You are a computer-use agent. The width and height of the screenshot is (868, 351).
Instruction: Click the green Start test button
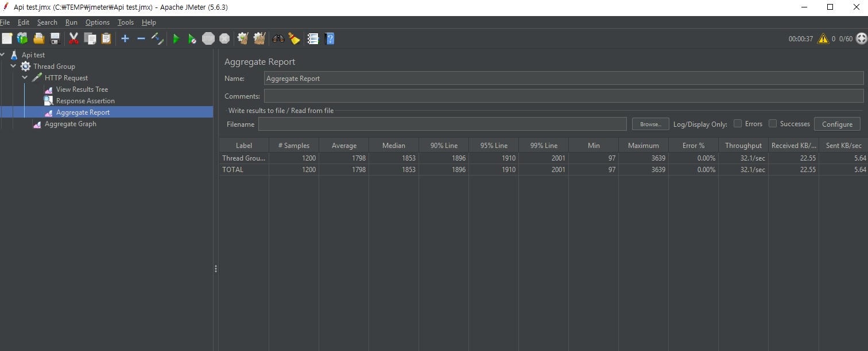[x=176, y=39]
